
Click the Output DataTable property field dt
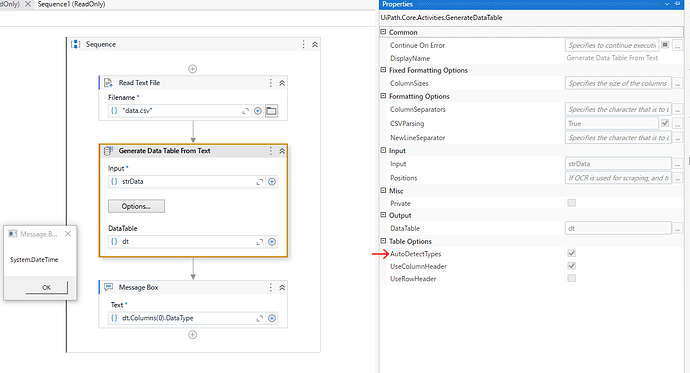pos(618,228)
